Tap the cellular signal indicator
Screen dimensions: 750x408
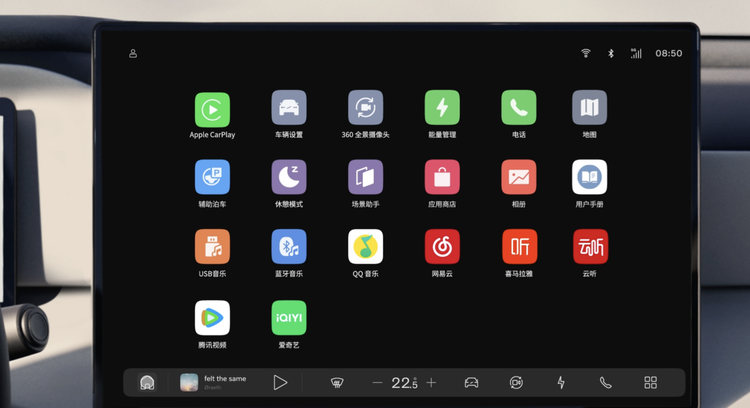(x=636, y=53)
